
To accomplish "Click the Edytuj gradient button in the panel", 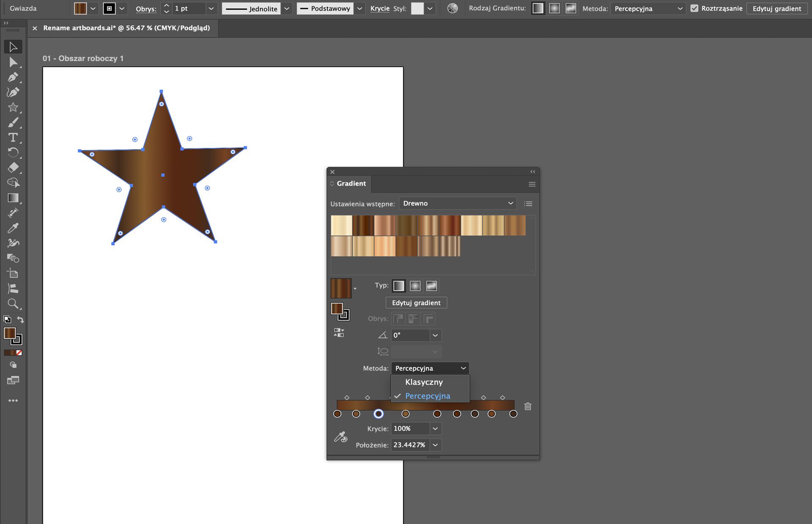I will (x=416, y=303).
